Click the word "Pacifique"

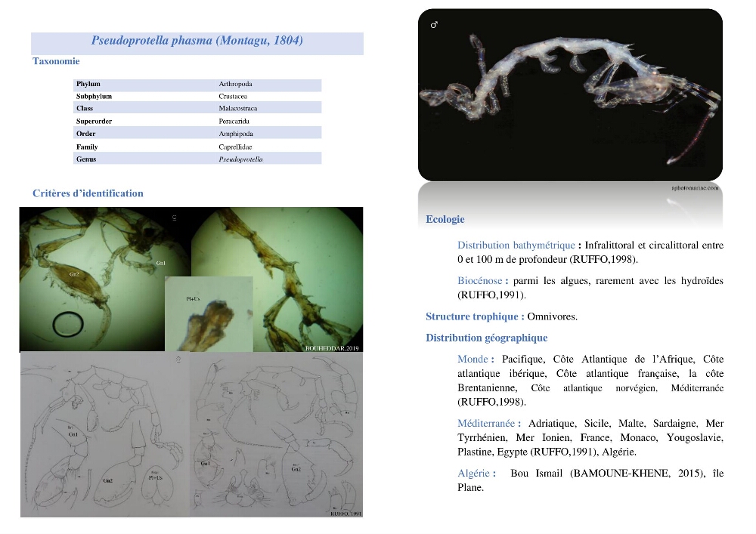[522, 360]
